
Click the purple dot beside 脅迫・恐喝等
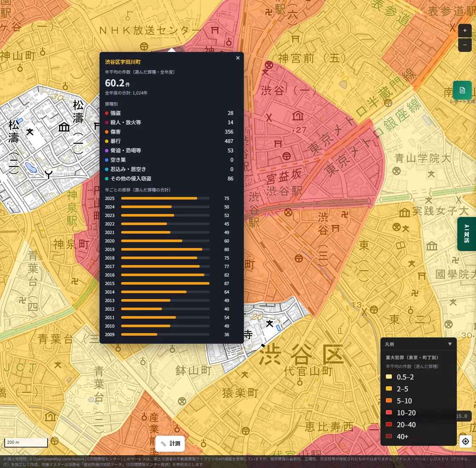107,151
